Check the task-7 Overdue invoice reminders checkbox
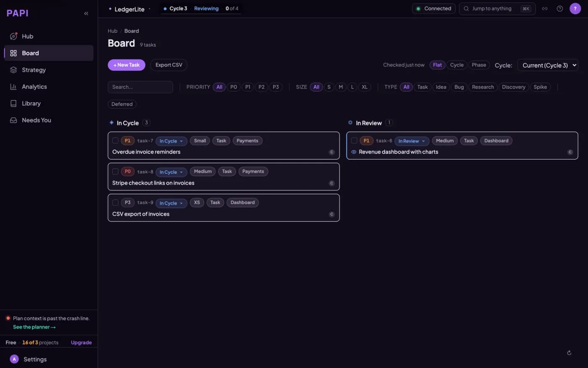 pos(115,140)
